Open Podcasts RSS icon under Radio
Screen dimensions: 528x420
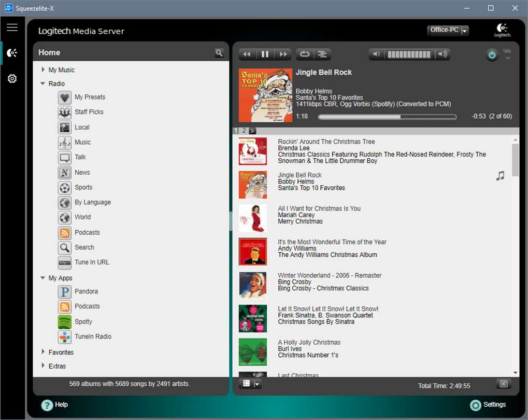[65, 233]
